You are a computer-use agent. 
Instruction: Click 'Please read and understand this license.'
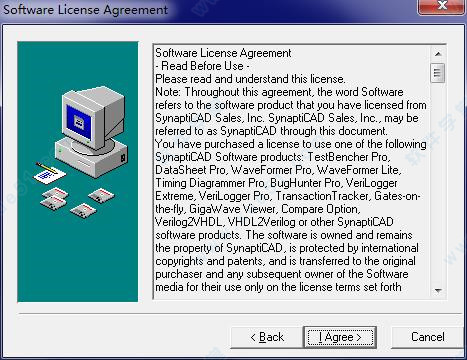click(x=250, y=79)
